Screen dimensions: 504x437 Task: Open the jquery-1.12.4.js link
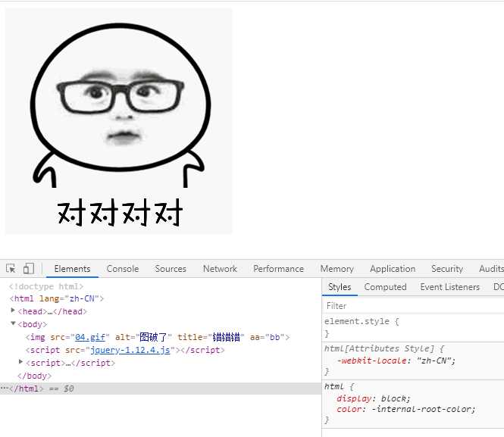[x=130, y=350]
